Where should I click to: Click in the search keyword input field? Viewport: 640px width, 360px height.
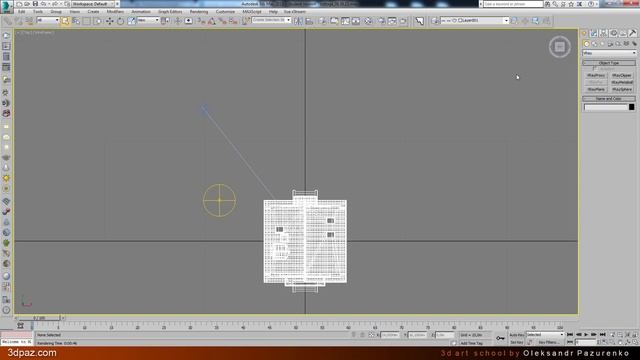[x=513, y=4]
